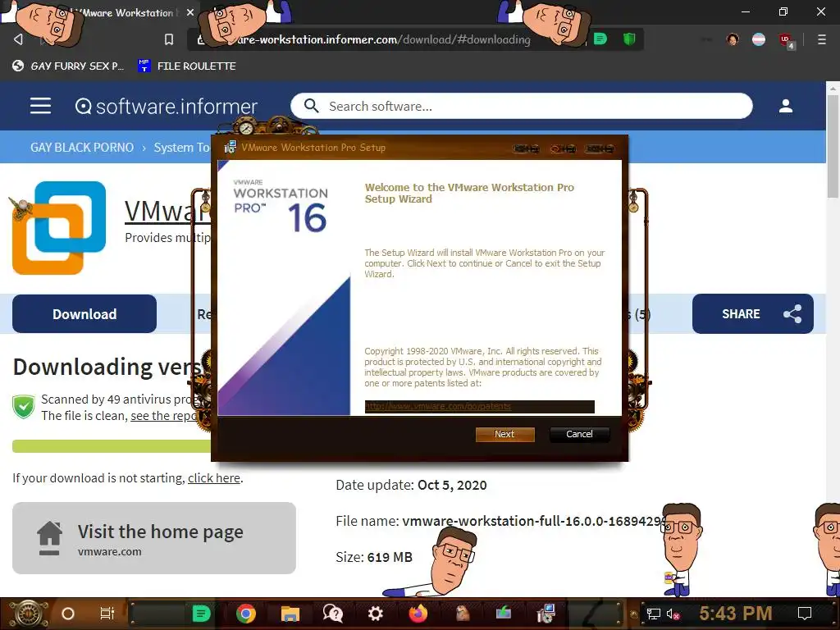
Task: Go back using the browser back arrow
Action: tap(18, 39)
